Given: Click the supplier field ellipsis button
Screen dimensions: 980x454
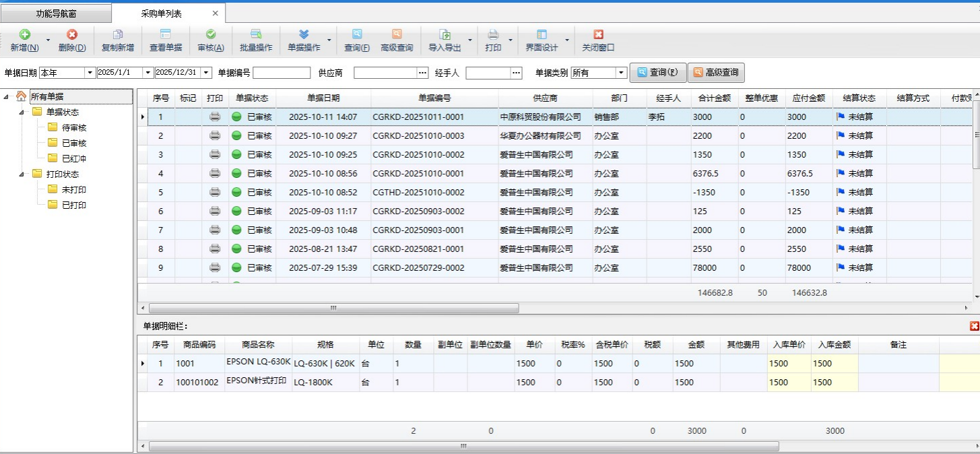Looking at the screenshot, I should (x=422, y=73).
